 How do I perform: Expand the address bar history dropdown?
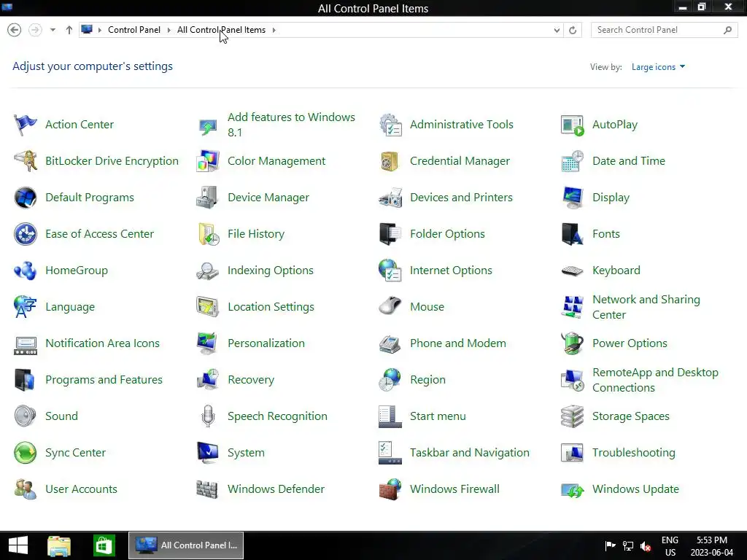(x=557, y=30)
